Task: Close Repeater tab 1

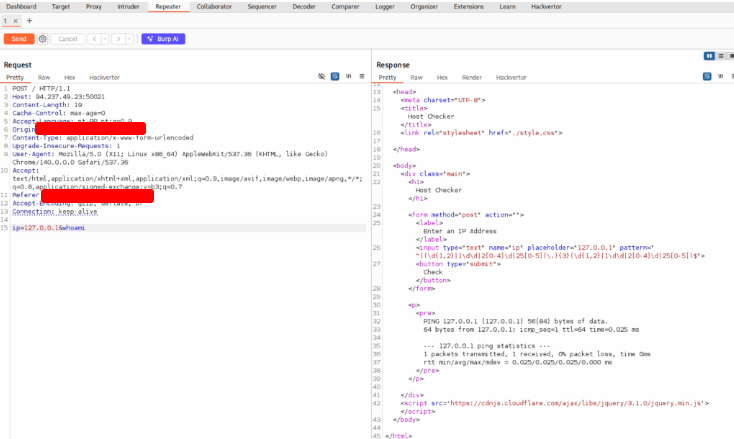Action: [x=16, y=20]
